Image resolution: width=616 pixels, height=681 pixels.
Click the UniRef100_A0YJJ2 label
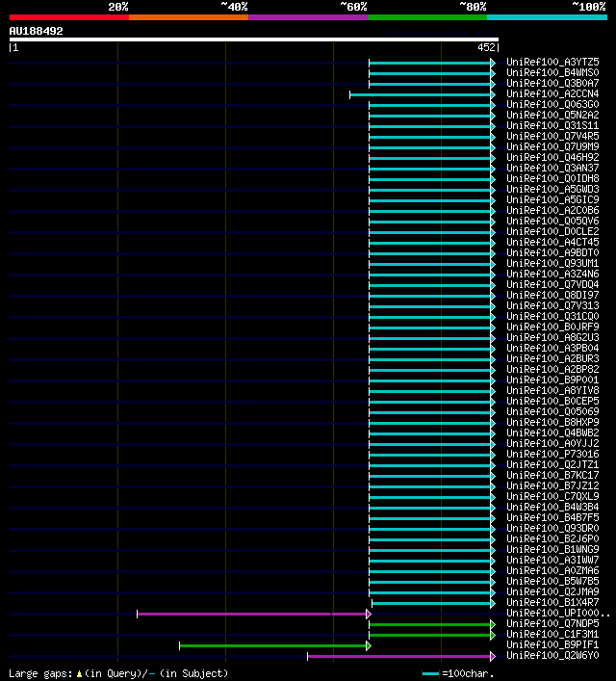(x=552, y=443)
